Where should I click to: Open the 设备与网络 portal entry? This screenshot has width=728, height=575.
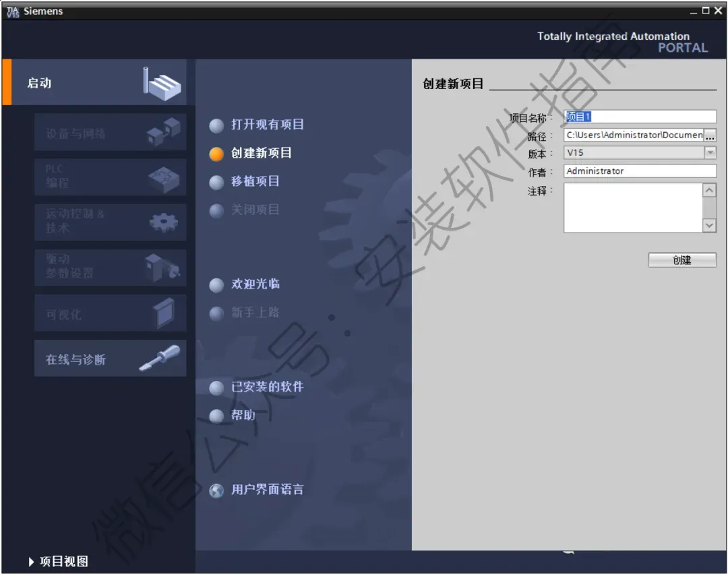pos(111,132)
